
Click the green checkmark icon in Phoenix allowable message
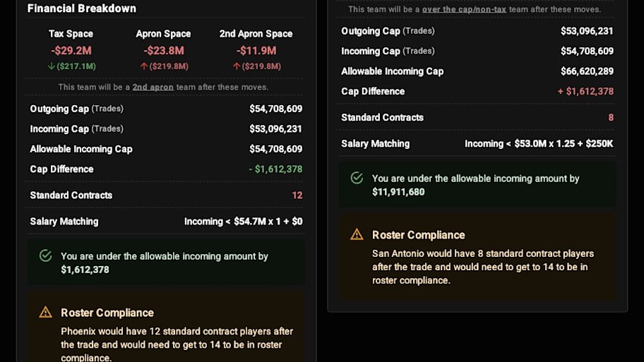coord(46,255)
